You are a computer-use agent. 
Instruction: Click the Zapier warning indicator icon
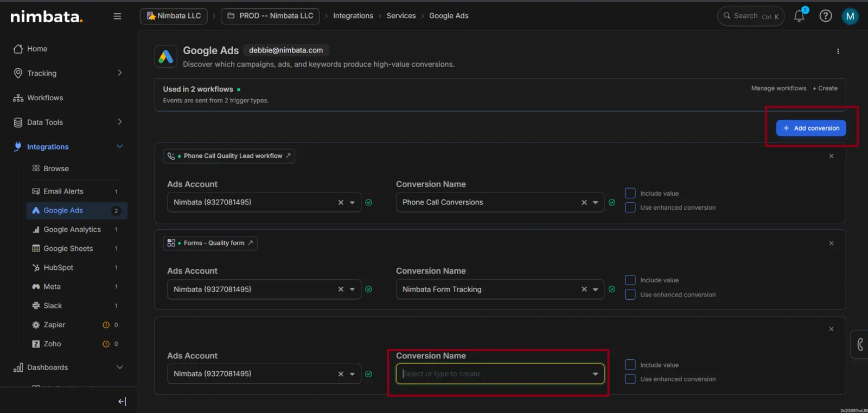[x=106, y=325]
